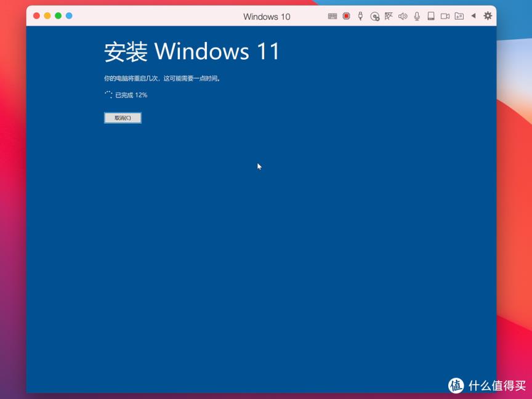Screen dimensions: 532x399
Task: Open the gear configuration icon
Action: coord(488,16)
